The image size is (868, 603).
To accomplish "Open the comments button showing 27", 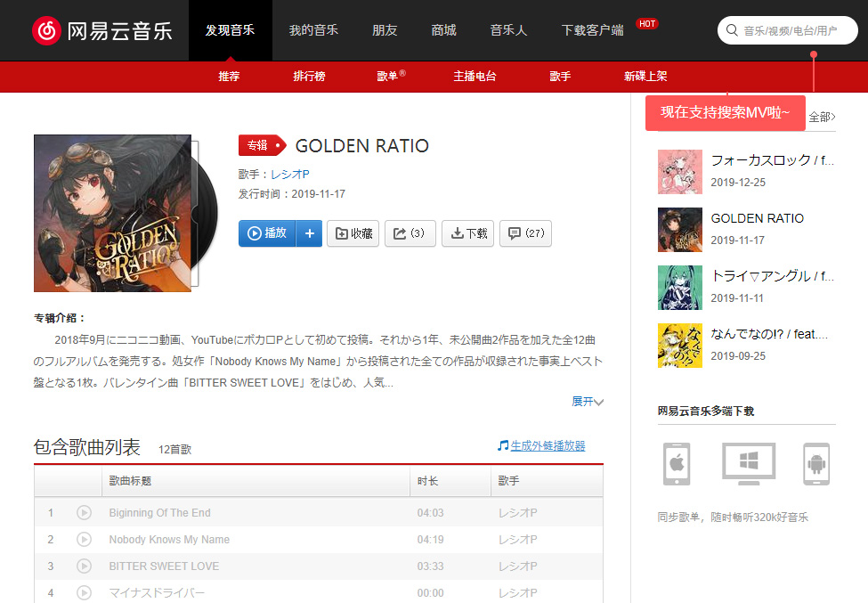I will 525,233.
